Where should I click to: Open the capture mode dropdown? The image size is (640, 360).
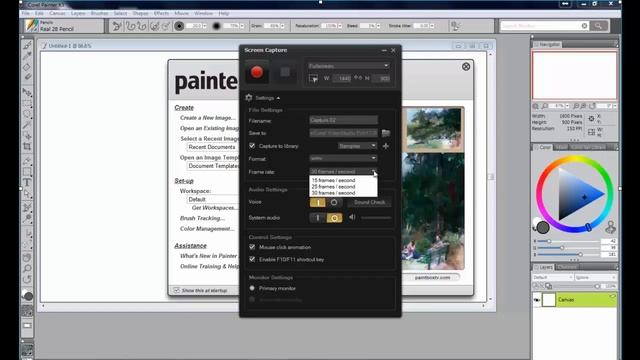pos(349,66)
